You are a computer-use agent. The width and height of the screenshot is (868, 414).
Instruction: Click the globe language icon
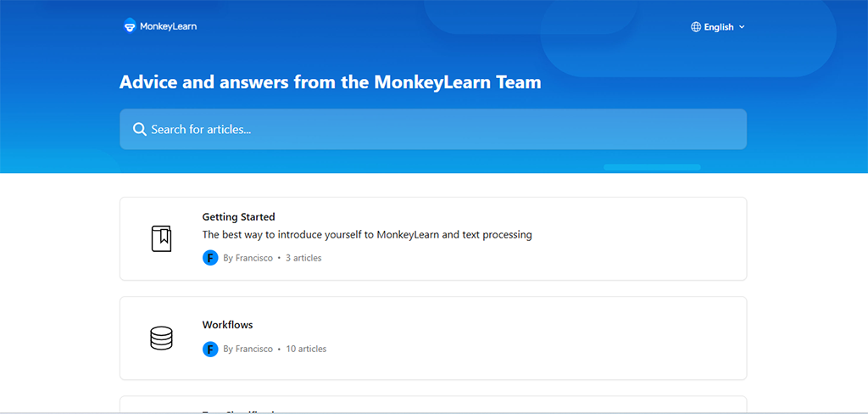click(x=696, y=26)
